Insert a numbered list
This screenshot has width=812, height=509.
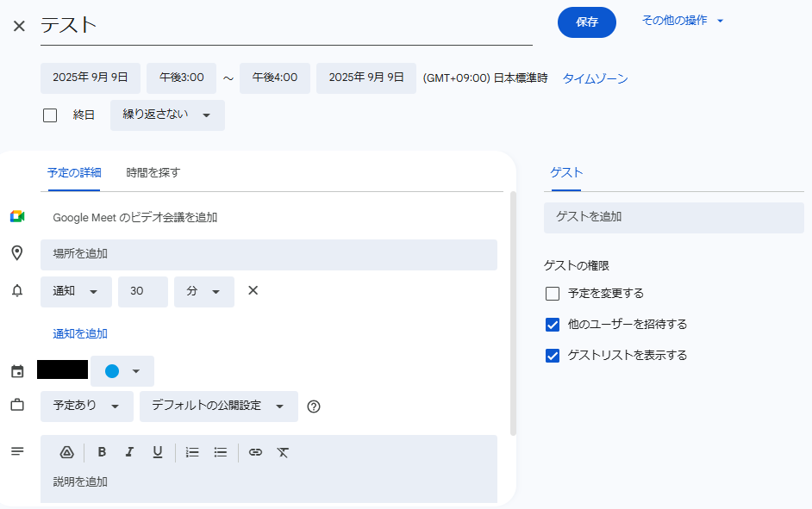[x=193, y=452]
